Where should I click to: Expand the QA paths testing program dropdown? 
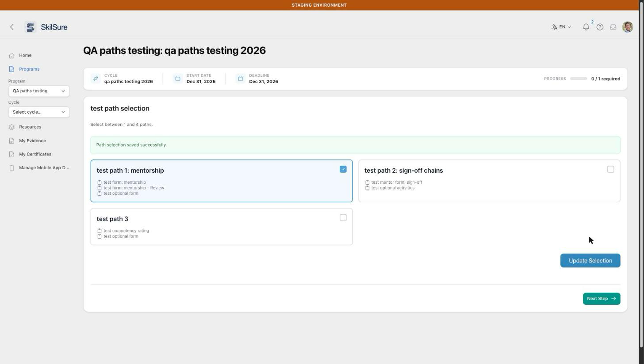tap(39, 91)
